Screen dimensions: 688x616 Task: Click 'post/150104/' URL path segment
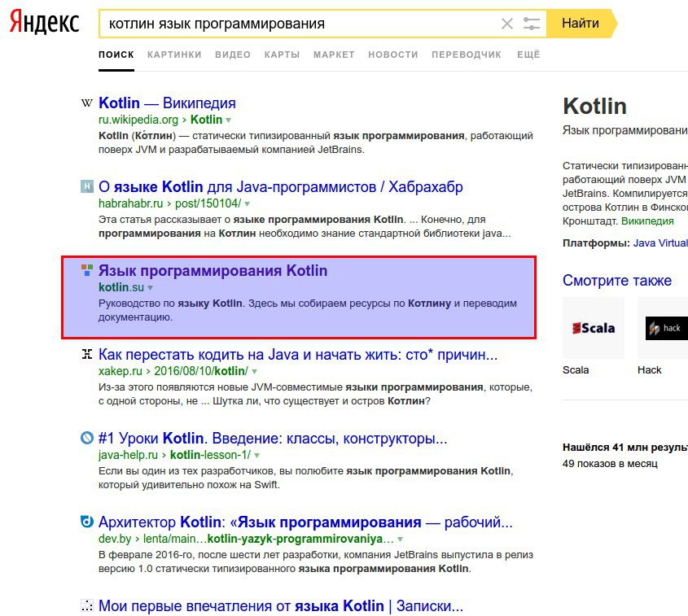[x=208, y=203]
